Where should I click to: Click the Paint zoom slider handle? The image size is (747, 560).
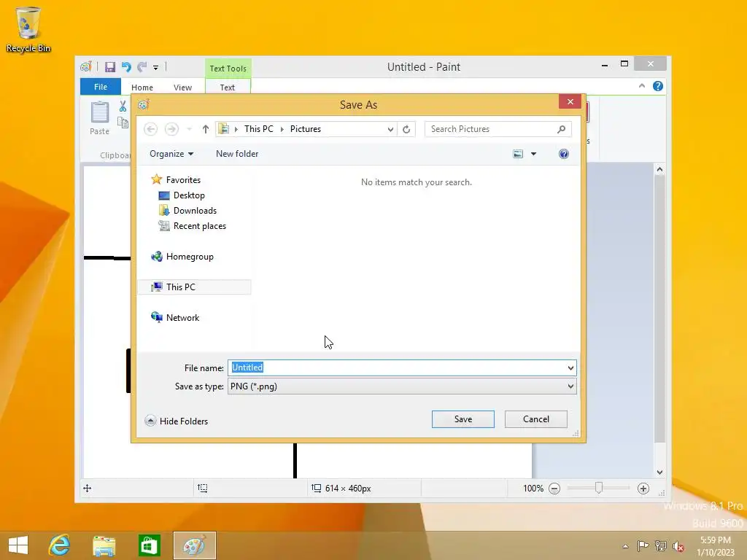click(x=599, y=488)
